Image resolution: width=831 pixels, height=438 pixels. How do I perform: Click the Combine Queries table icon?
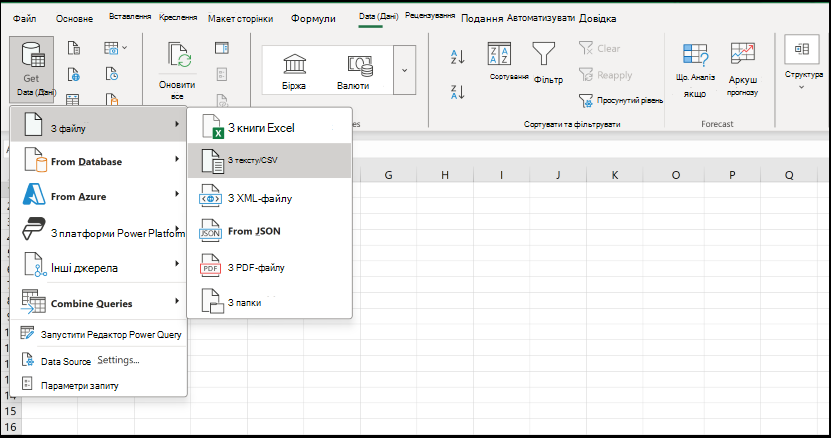click(33, 302)
